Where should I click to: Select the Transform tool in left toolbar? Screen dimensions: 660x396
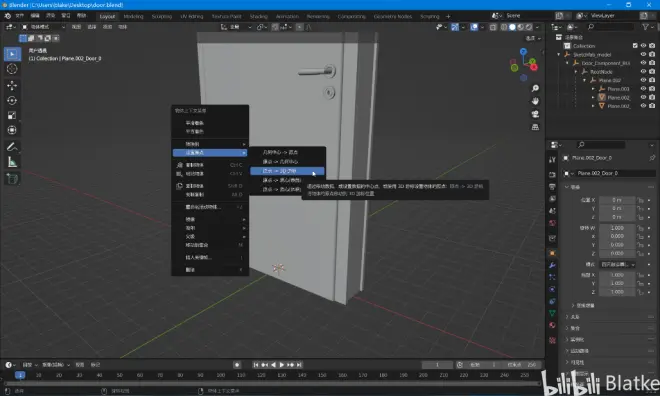click(12, 130)
